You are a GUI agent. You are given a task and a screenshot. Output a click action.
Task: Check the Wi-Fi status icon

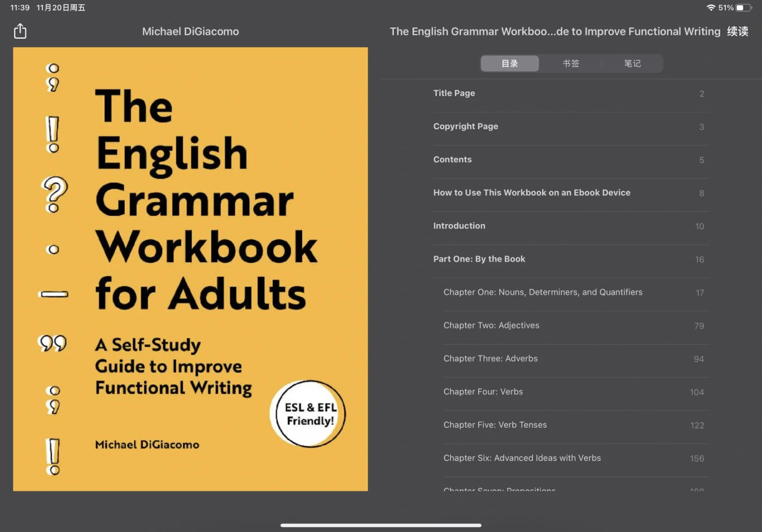point(710,8)
